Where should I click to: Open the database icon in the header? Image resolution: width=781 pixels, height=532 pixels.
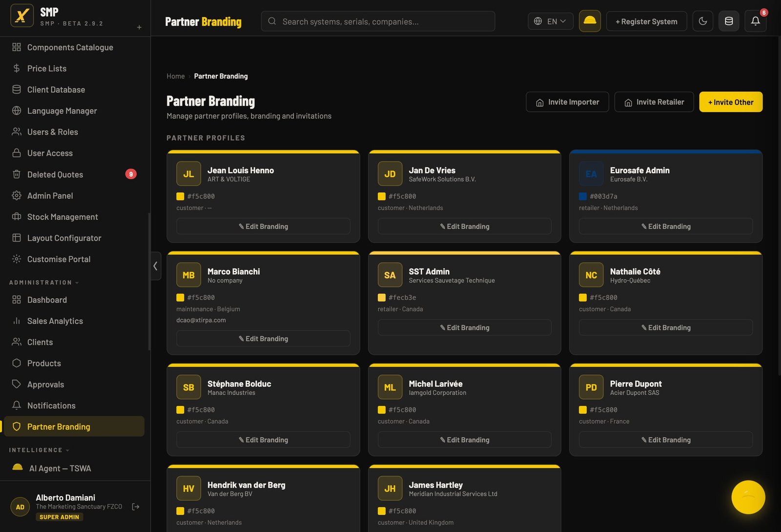pyautogui.click(x=729, y=21)
